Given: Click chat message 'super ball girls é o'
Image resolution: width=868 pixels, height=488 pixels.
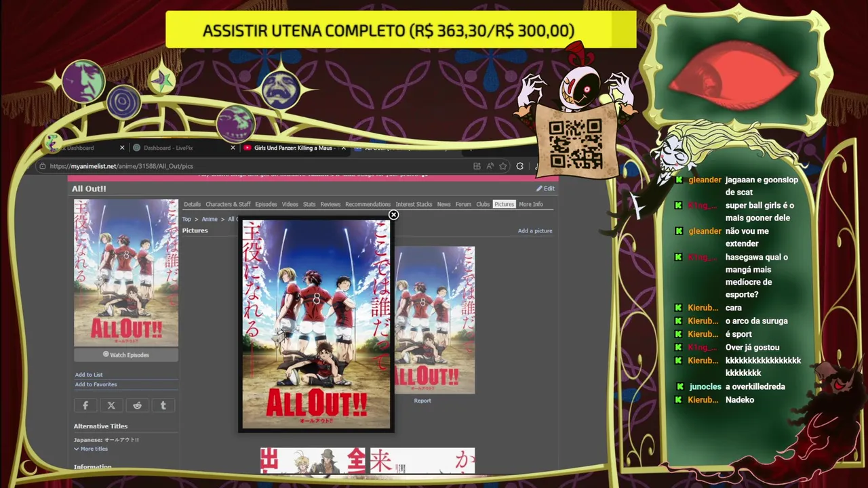Looking at the screenshot, I should coord(759,211).
